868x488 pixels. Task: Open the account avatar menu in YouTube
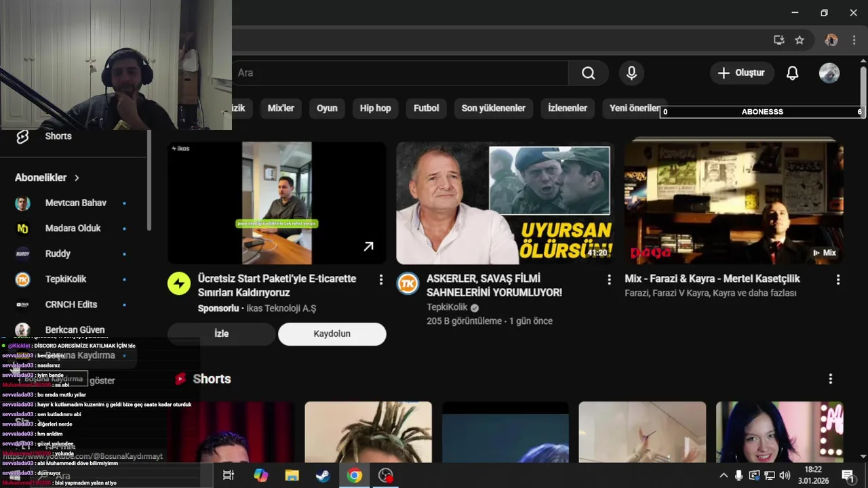829,73
